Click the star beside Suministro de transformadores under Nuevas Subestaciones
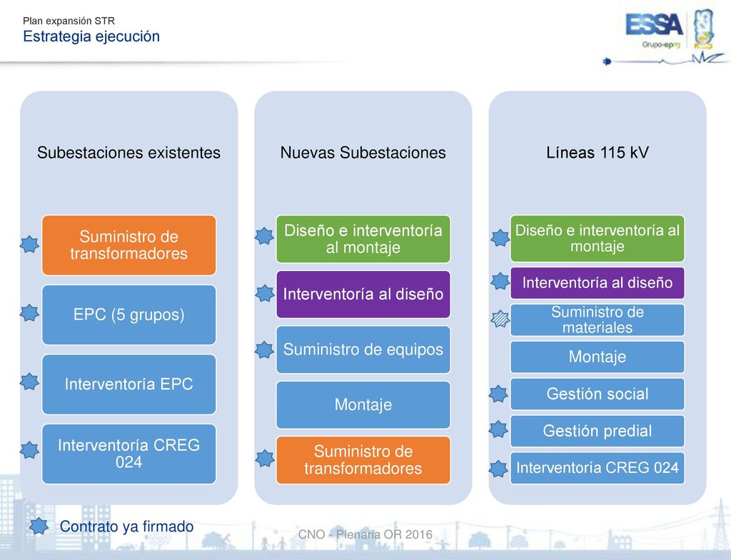731x560 pixels. pyautogui.click(x=265, y=459)
